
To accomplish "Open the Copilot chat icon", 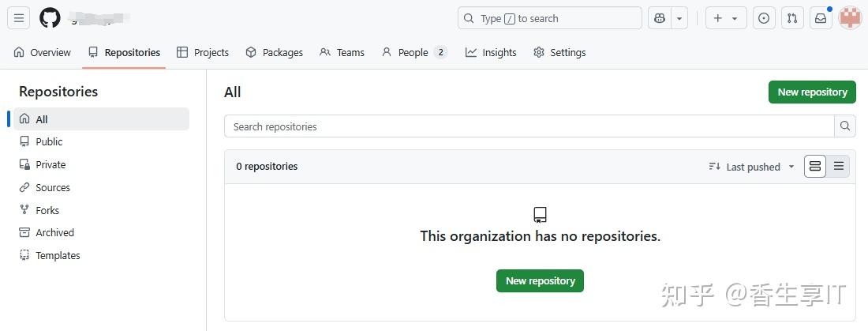I will (x=659, y=18).
